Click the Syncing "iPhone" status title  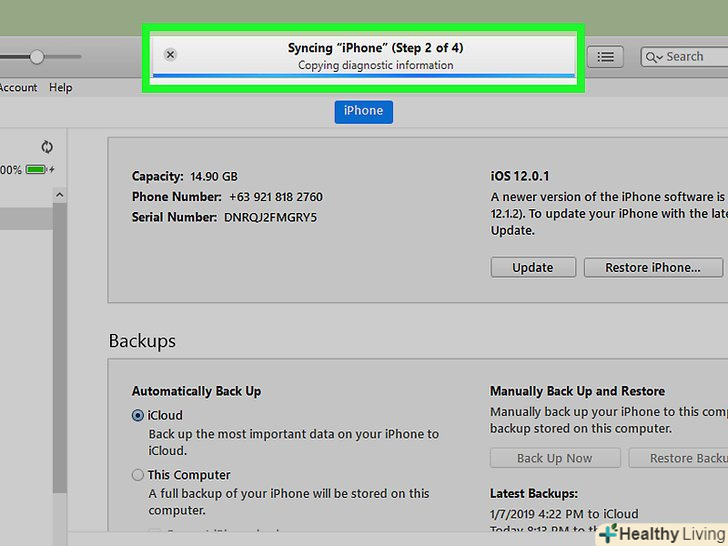tap(375, 48)
